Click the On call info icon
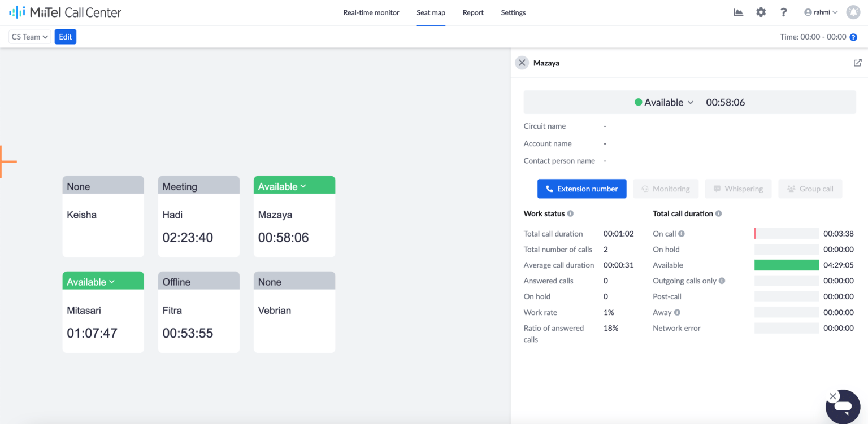The width and height of the screenshot is (868, 424). coord(682,234)
